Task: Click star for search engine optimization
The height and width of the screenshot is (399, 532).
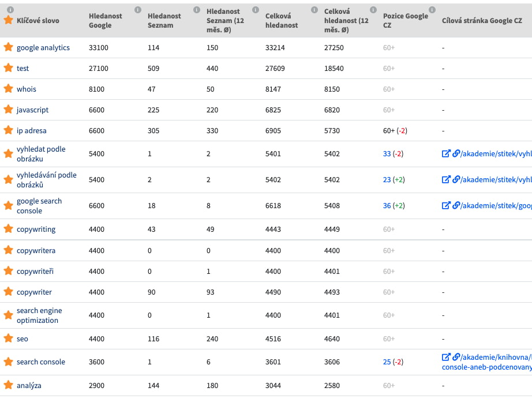Action: point(8,315)
